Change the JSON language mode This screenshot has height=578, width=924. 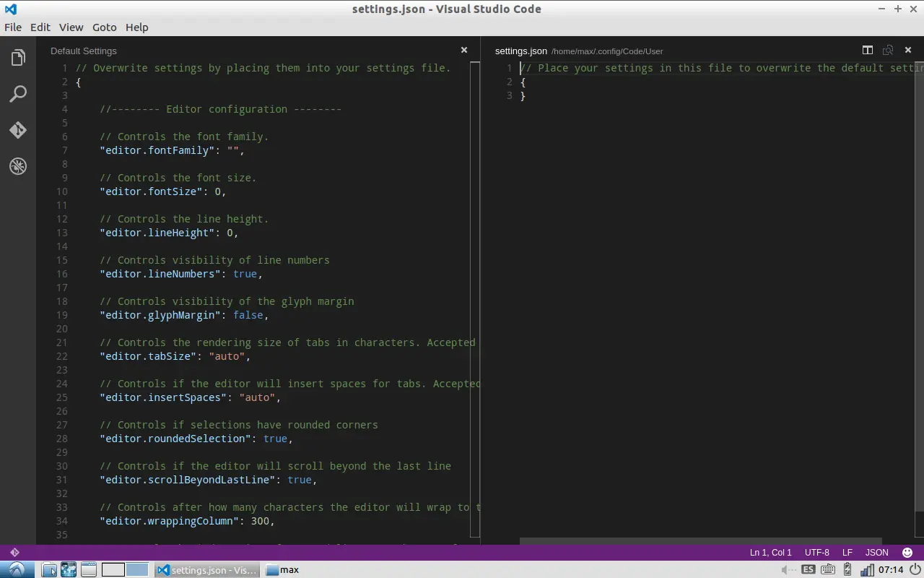tap(877, 552)
